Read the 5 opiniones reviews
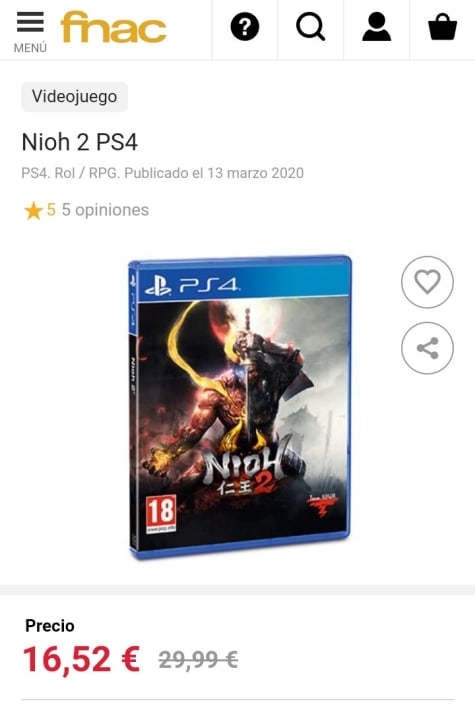475x722 pixels. [x=105, y=210]
